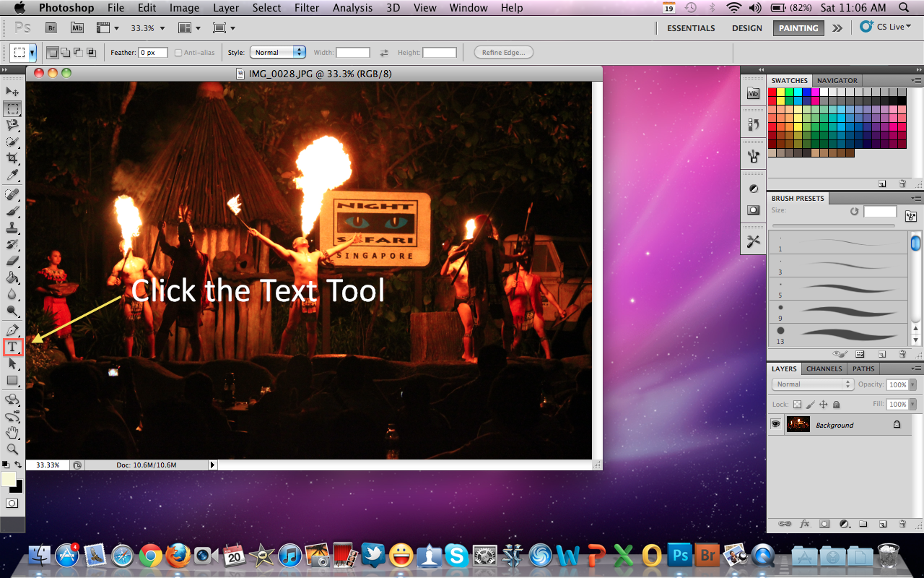Open the Style dropdown in the options bar
The width and height of the screenshot is (924, 578).
pyautogui.click(x=278, y=51)
